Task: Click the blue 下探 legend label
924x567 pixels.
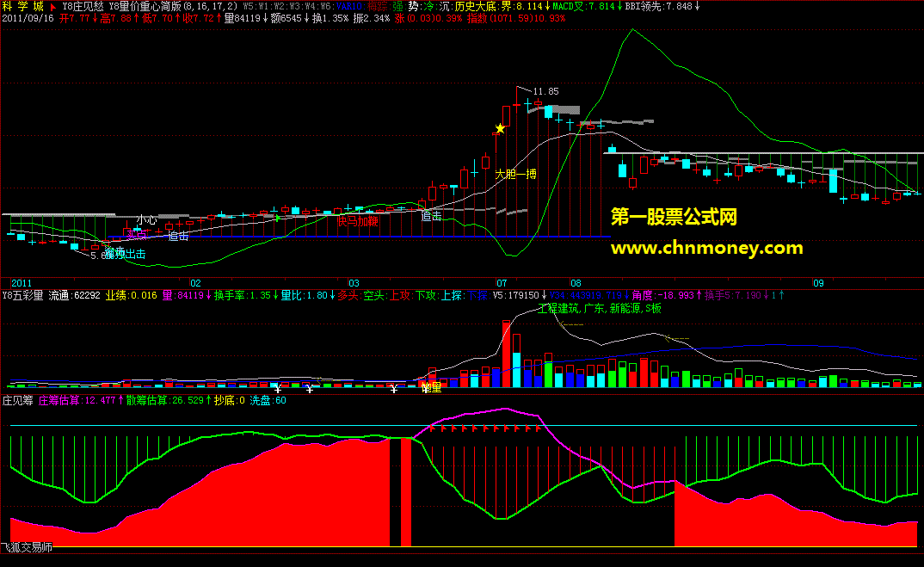Action: coord(477,295)
